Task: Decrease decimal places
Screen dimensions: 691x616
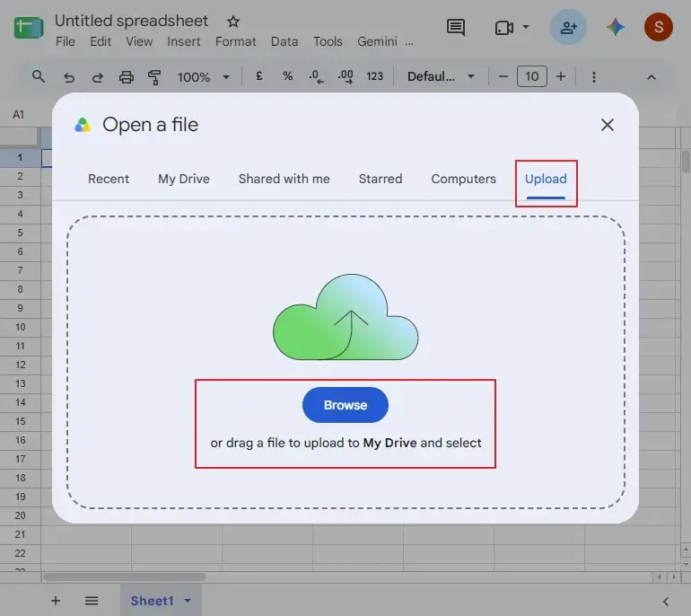Action: click(317, 76)
